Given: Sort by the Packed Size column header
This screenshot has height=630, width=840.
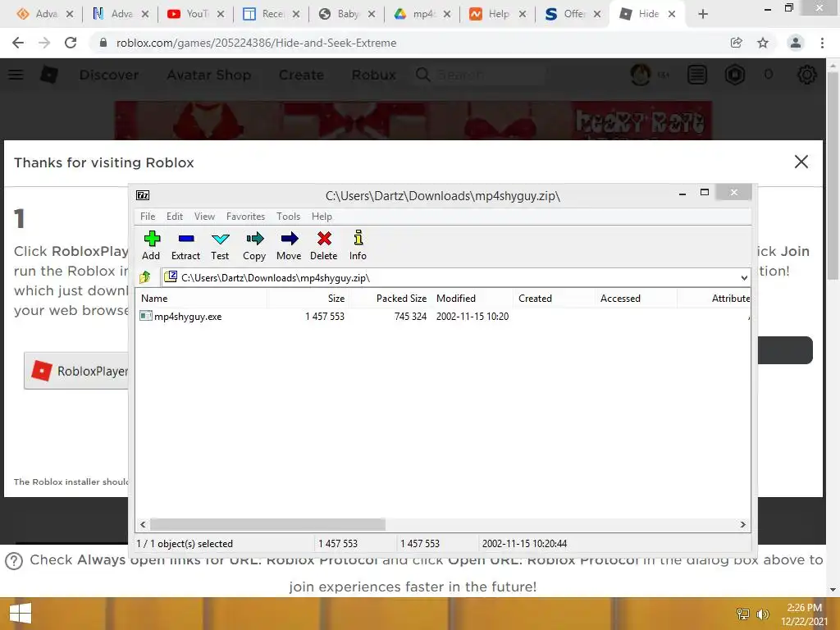Looking at the screenshot, I should coord(390,299).
